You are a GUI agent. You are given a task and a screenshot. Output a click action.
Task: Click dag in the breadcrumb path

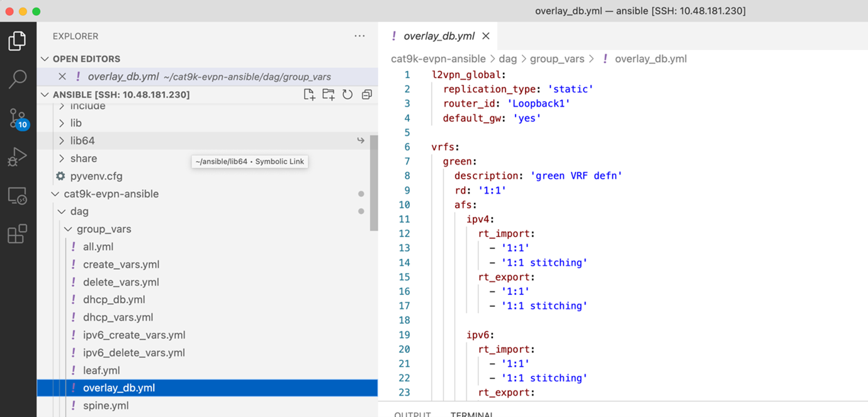[x=507, y=59]
